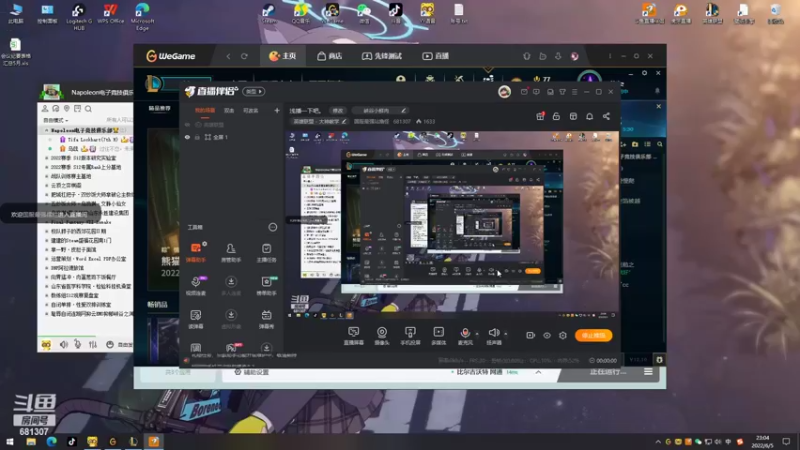Open the 读弹幕 tool
This screenshot has height=450, width=800.
pos(196,319)
